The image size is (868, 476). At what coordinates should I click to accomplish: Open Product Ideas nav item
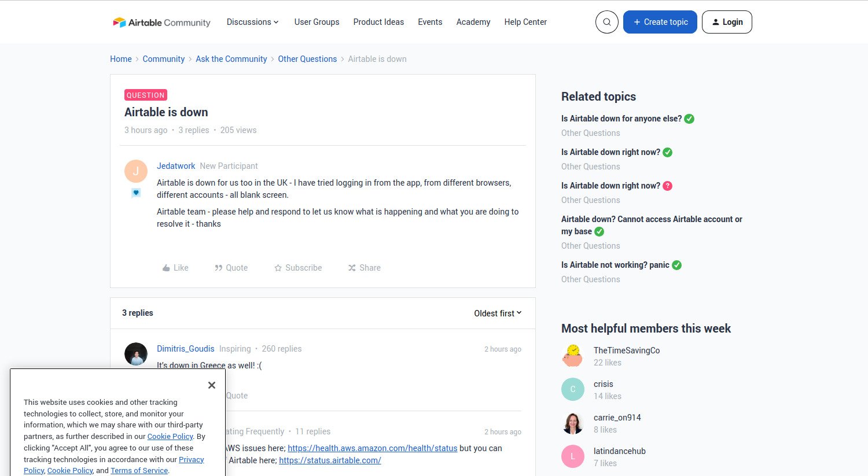(378, 22)
